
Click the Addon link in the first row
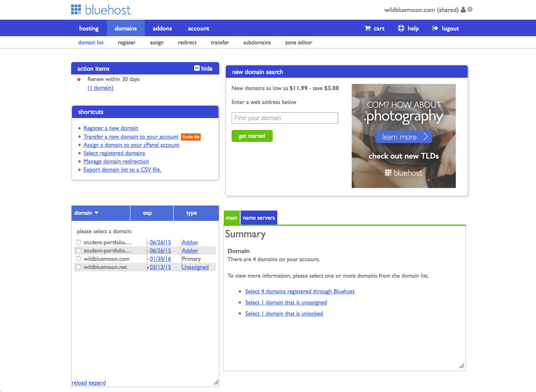click(190, 242)
